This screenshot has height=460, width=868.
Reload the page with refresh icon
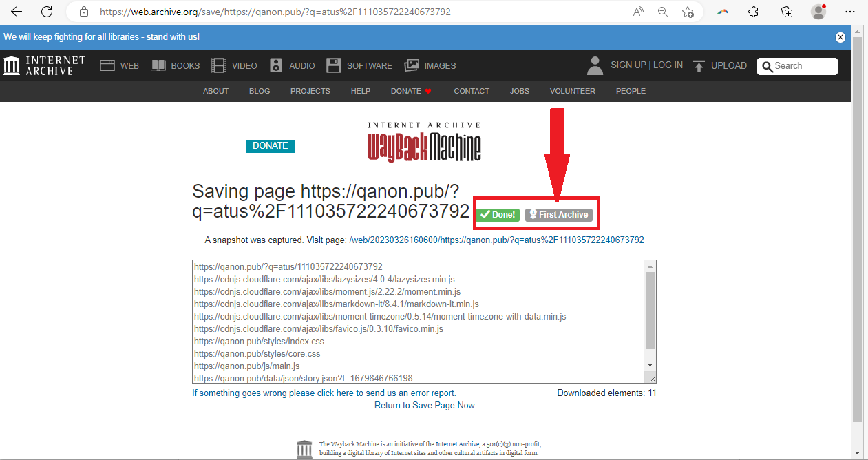[47, 12]
